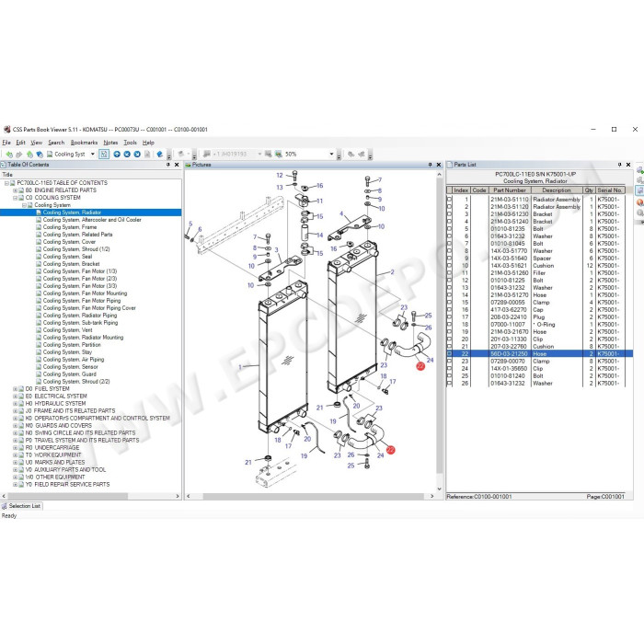
Task: Close the Parts List panel
Action: click(628, 165)
